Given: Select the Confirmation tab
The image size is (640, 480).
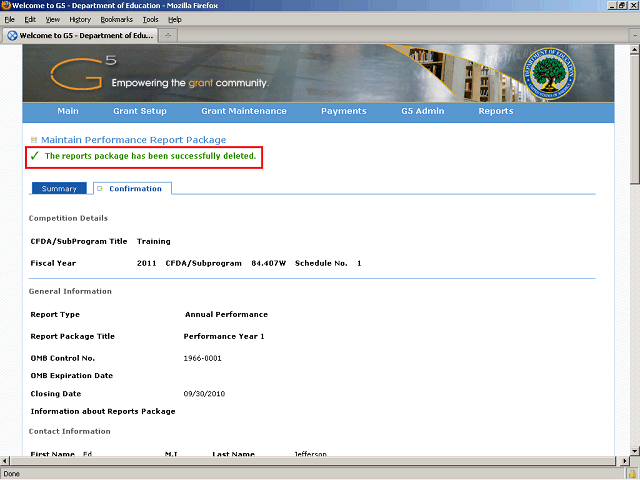Looking at the screenshot, I should (132, 189).
